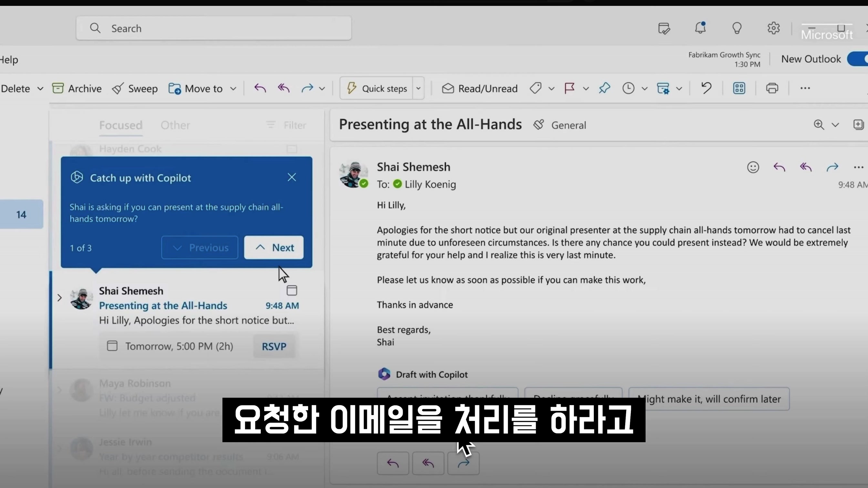Screen dimensions: 868x488
Task: Expand the Zoom dropdown arrow
Action: (835, 125)
